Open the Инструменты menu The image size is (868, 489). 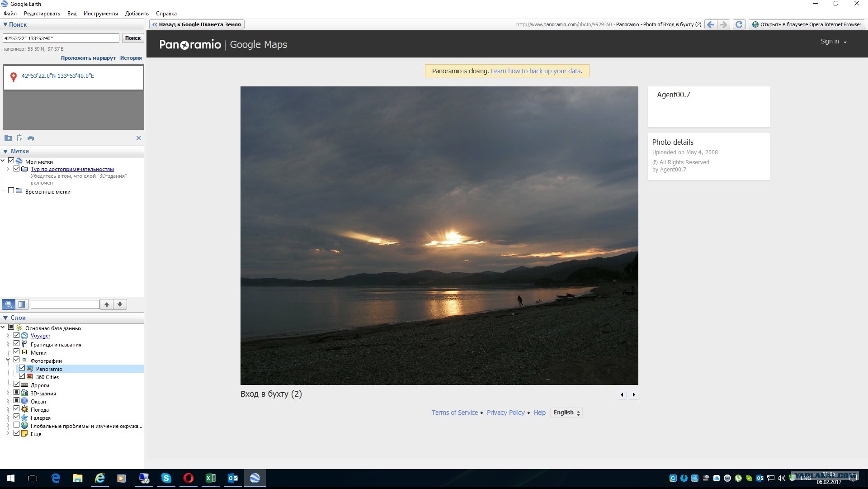pos(101,14)
